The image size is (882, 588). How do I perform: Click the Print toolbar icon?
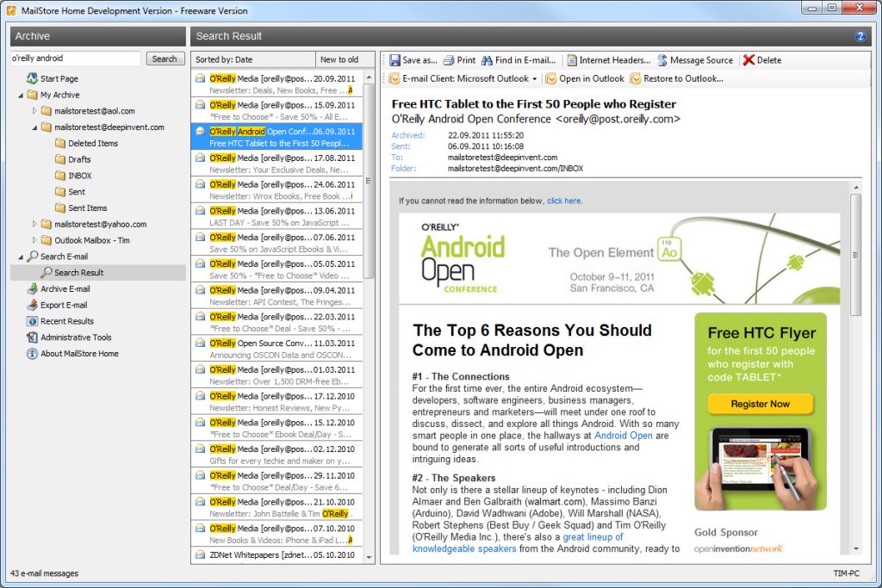(x=449, y=60)
